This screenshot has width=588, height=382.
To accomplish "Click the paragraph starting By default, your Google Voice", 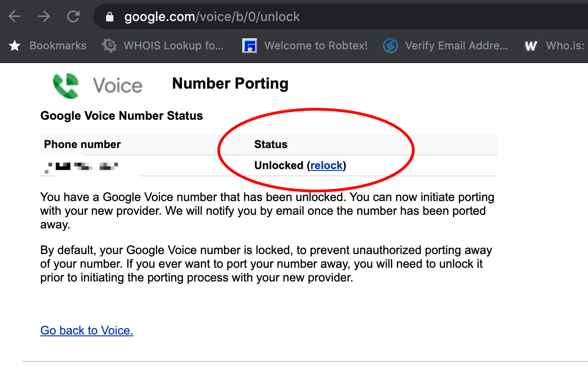I will tap(266, 264).
